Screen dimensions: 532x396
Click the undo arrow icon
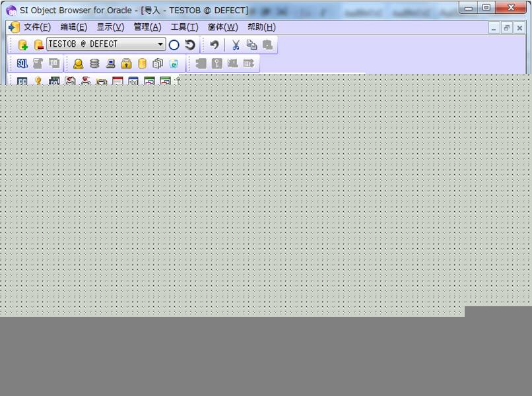[214, 45]
